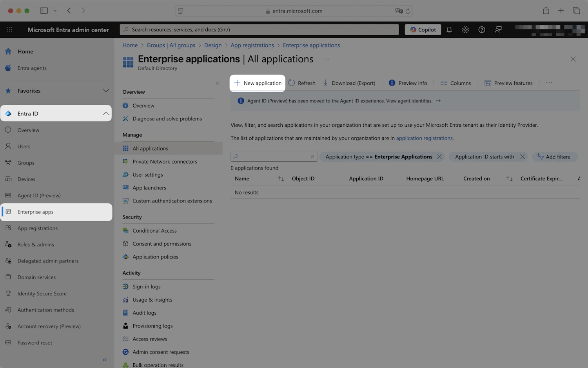Refresh the applications list
The width and height of the screenshot is (588, 368).
click(x=302, y=83)
